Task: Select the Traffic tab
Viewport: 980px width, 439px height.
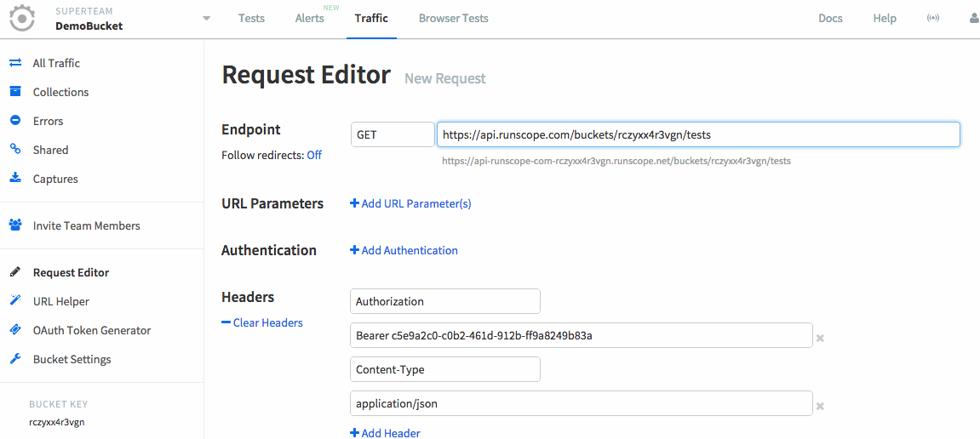Action: (x=371, y=18)
